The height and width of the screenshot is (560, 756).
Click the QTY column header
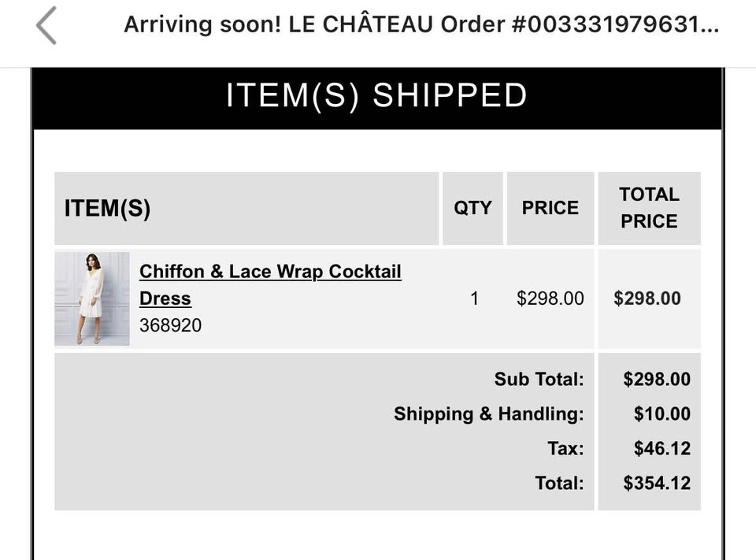[x=472, y=209]
